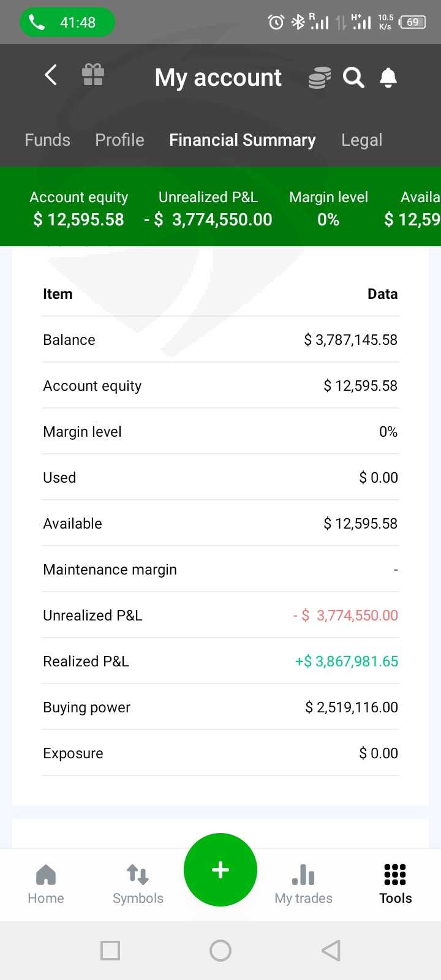441x980 pixels.
Task: Tap Android home circle button
Action: (221, 951)
